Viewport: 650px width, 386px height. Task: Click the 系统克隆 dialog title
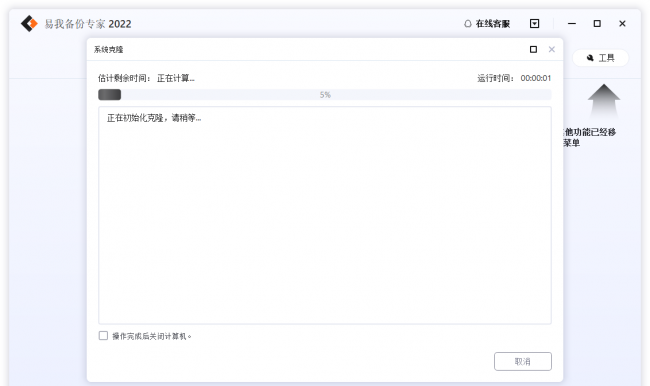tap(109, 50)
